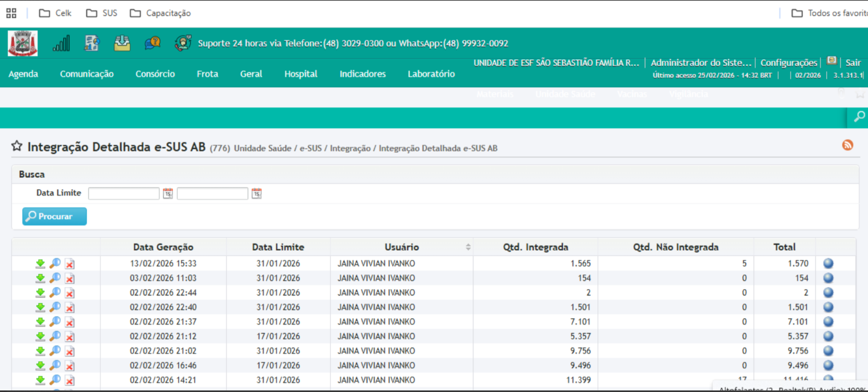Screen dimensions: 868x392
Task: Click the magnifier search icon on teal bar
Action: [859, 117]
